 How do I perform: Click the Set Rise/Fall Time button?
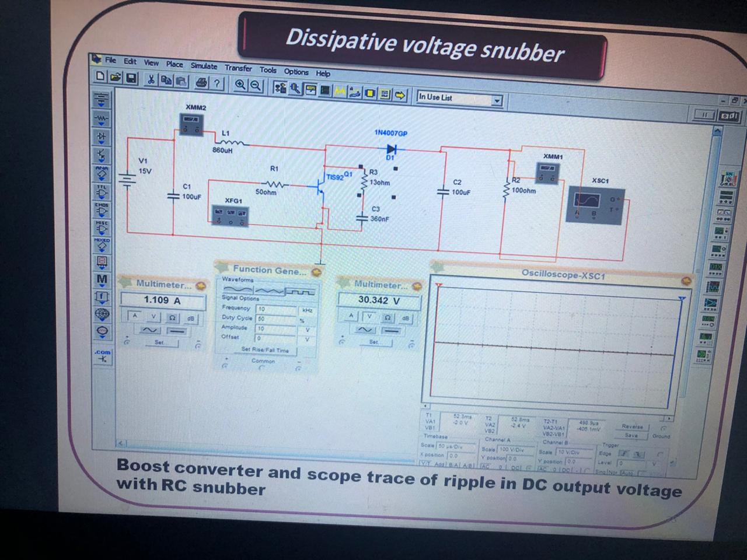point(266,350)
